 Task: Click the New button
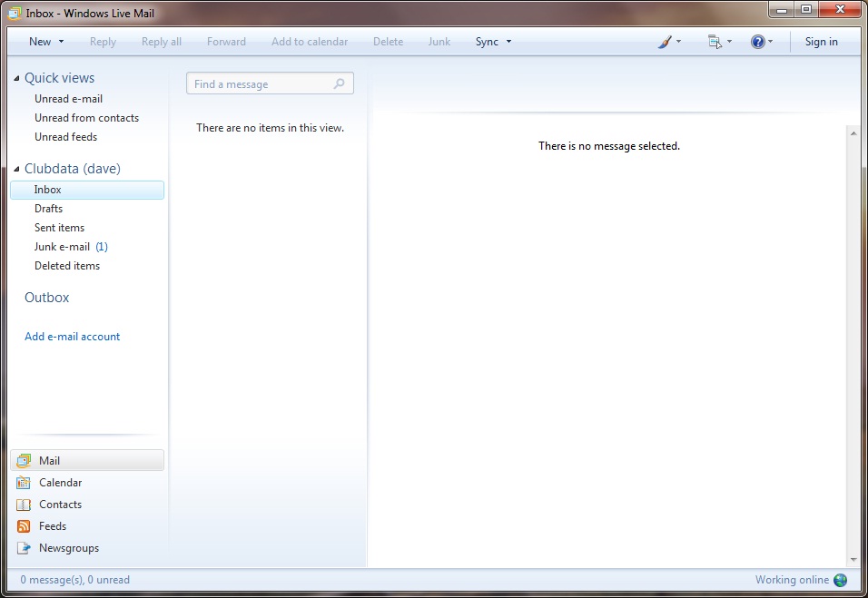pyautogui.click(x=40, y=42)
